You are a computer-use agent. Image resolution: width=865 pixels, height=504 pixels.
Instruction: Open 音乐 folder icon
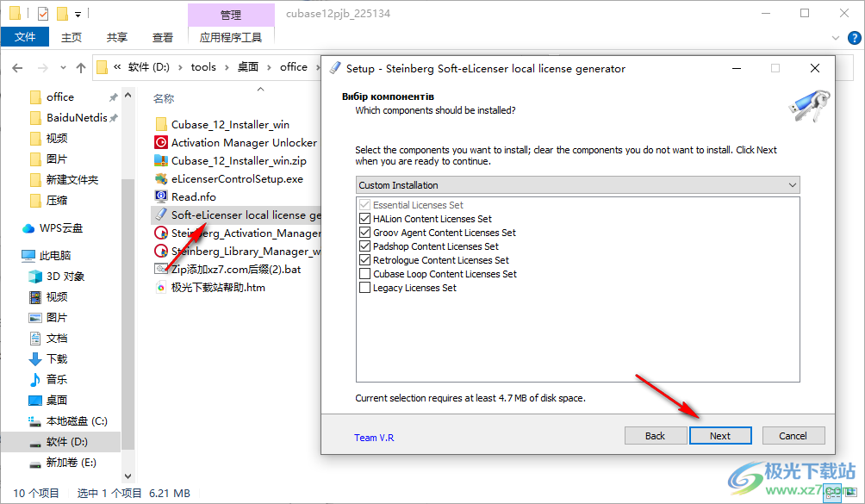click(35, 379)
